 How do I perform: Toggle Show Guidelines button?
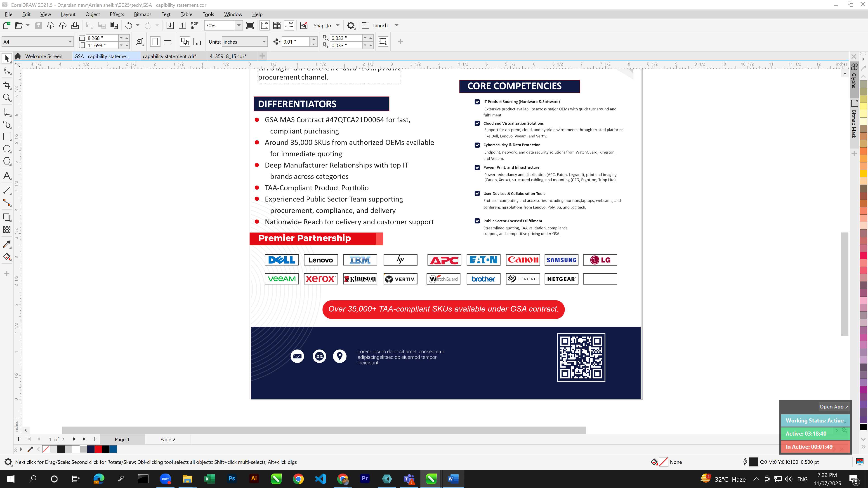click(289, 25)
